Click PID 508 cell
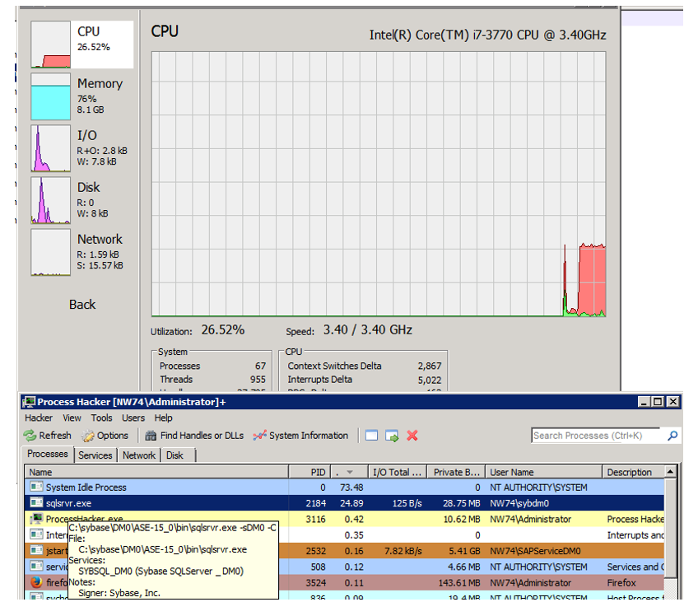 coord(319,567)
